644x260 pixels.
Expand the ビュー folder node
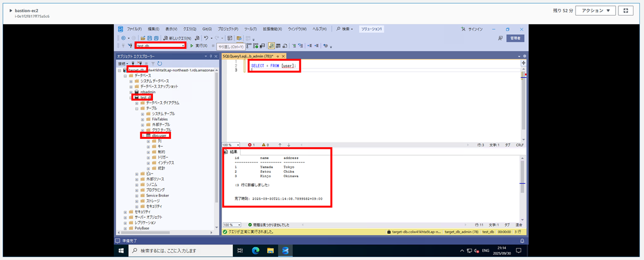pos(136,174)
